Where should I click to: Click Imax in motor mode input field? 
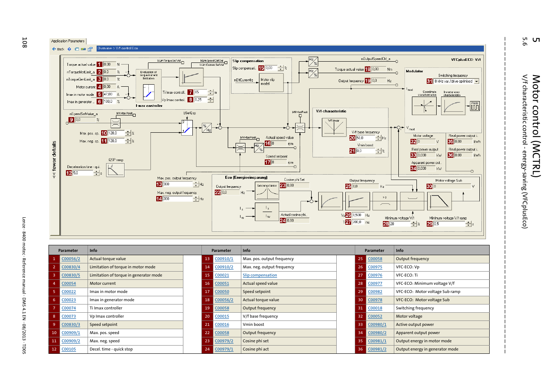point(109,95)
